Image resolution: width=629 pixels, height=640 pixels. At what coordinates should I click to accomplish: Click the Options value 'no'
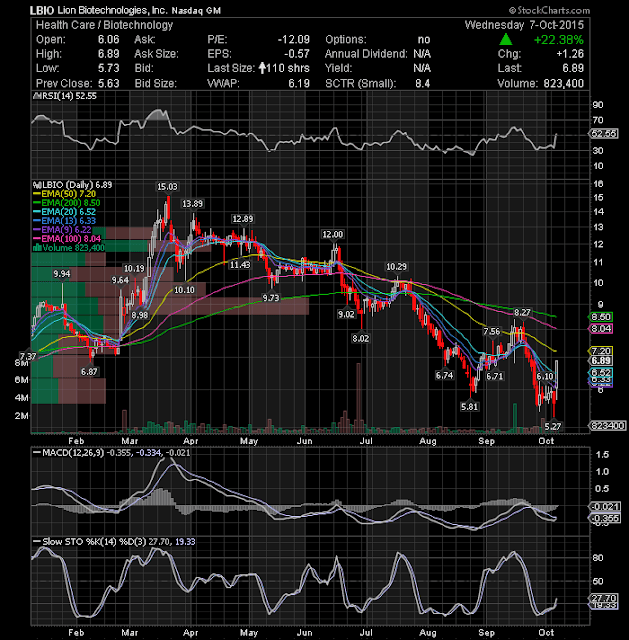click(424, 40)
